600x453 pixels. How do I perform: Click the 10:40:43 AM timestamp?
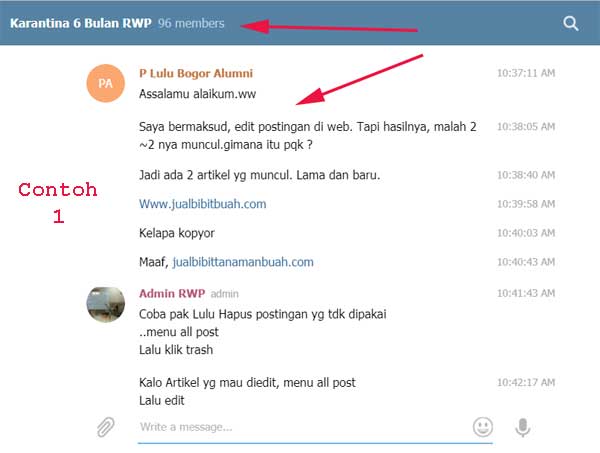pyautogui.click(x=526, y=262)
